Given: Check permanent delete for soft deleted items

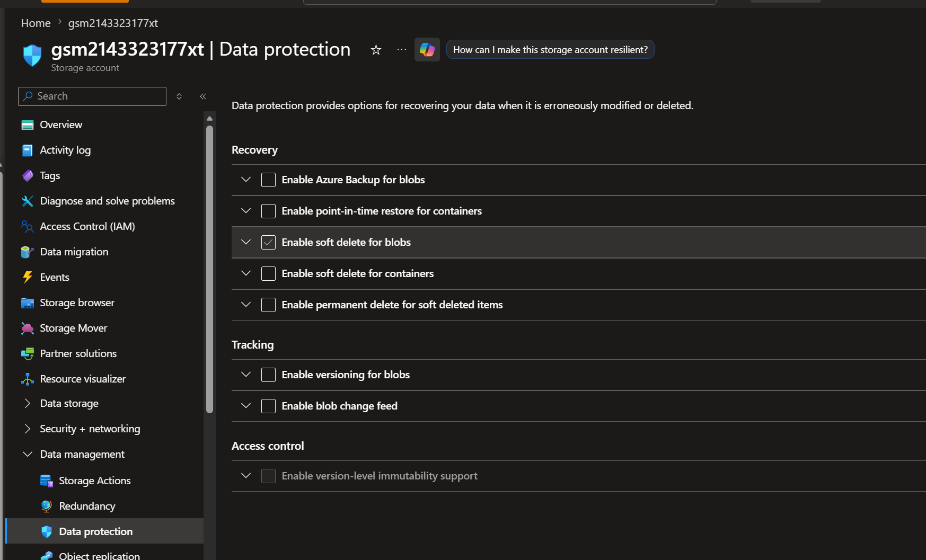Looking at the screenshot, I should (268, 305).
